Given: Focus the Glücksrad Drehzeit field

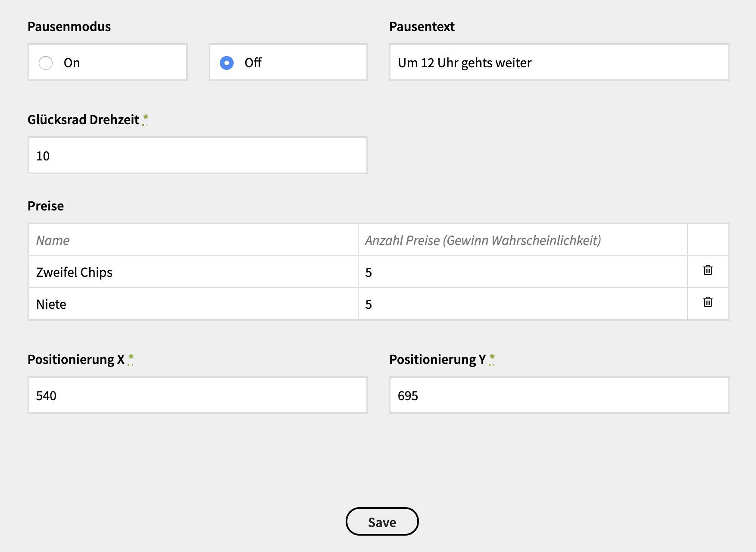Looking at the screenshot, I should [x=197, y=156].
